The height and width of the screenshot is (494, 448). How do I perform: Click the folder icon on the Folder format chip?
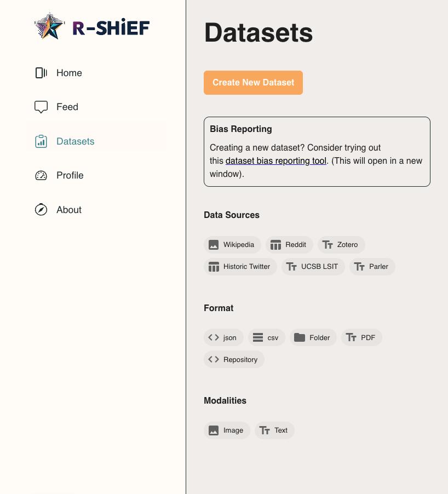(300, 337)
